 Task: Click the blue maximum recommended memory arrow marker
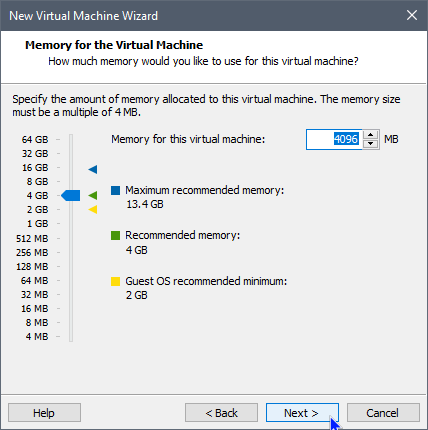pyautogui.click(x=93, y=169)
